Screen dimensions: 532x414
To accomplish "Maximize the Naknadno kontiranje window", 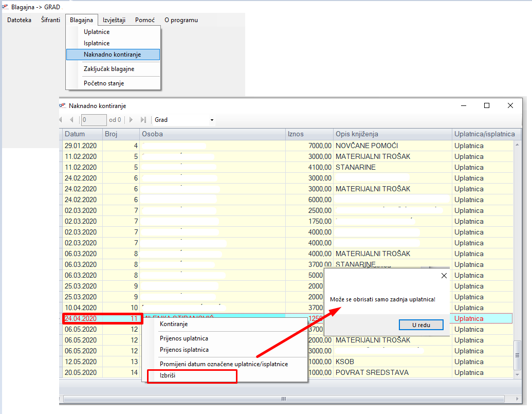I will (487, 105).
